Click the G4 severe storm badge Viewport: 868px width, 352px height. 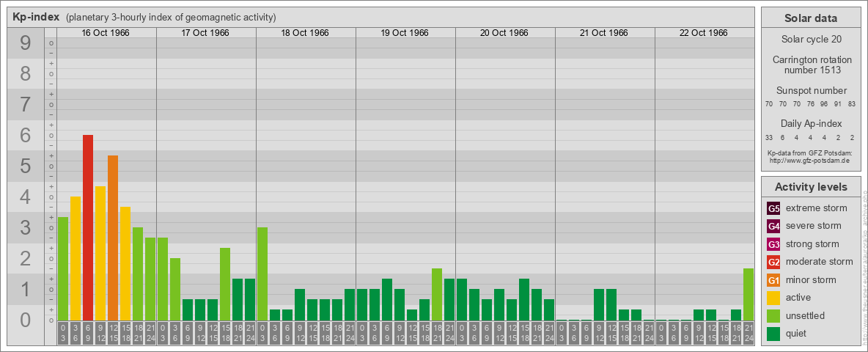coord(773,227)
